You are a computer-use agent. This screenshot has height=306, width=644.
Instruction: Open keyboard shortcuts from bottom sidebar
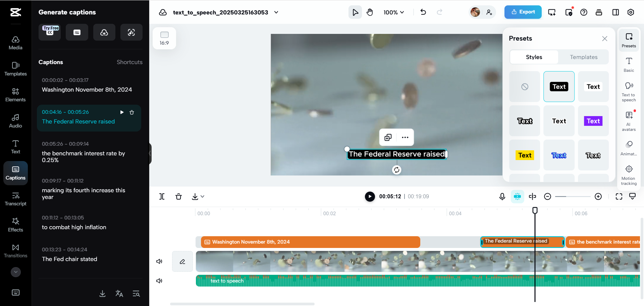tap(15, 292)
